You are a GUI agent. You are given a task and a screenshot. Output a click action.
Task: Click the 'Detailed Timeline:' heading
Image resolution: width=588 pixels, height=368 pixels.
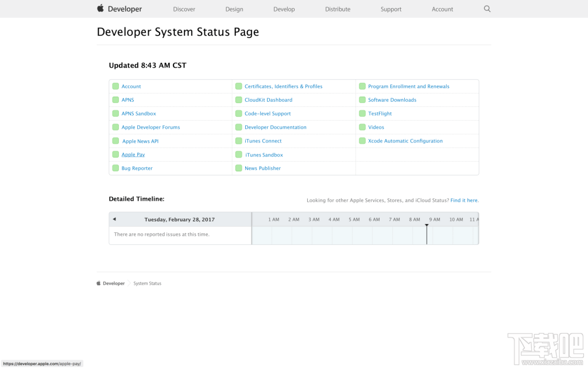click(x=137, y=199)
